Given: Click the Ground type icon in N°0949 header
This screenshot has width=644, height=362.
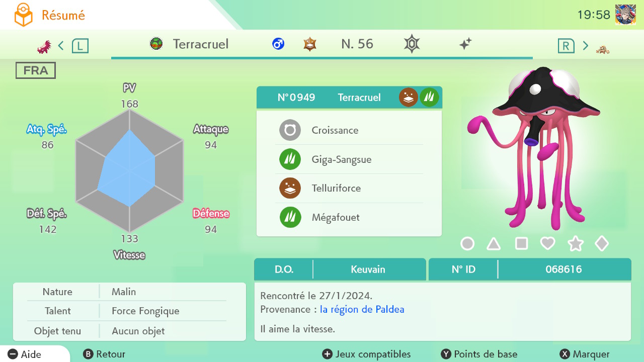Looking at the screenshot, I should [x=409, y=97].
